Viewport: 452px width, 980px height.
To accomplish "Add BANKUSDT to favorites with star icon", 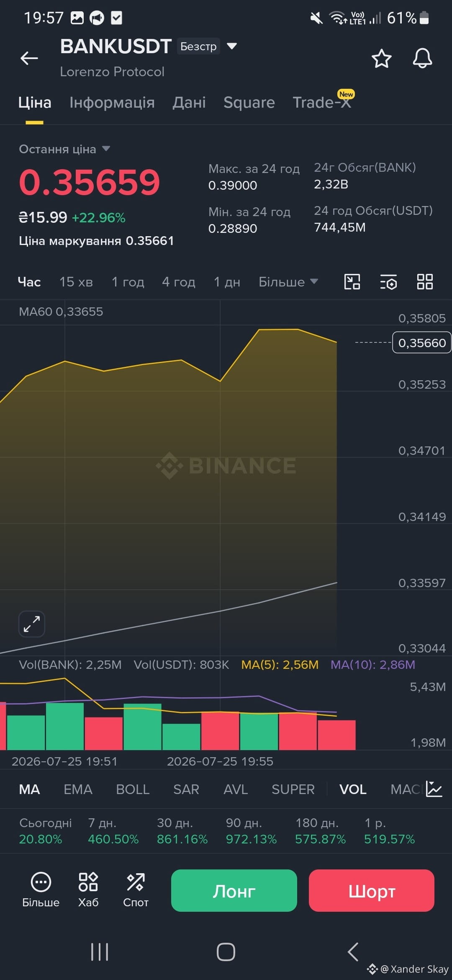I will tap(381, 58).
